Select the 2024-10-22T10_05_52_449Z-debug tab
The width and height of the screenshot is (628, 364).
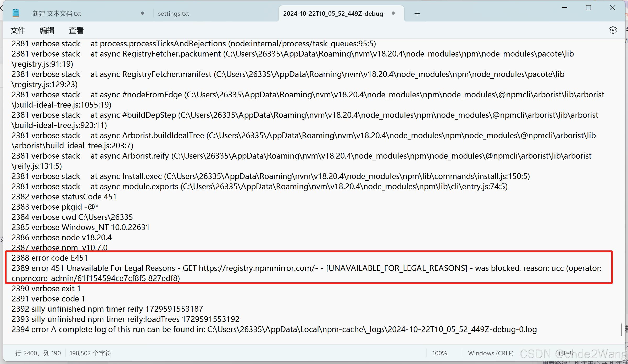click(x=334, y=14)
